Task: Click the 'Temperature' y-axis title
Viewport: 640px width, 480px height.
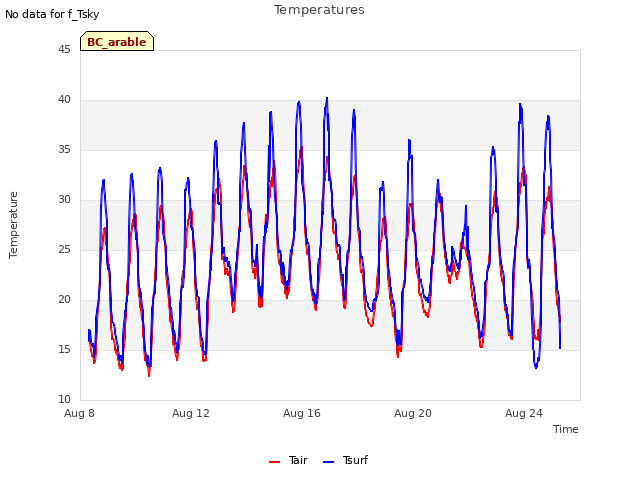Action: (x=13, y=225)
